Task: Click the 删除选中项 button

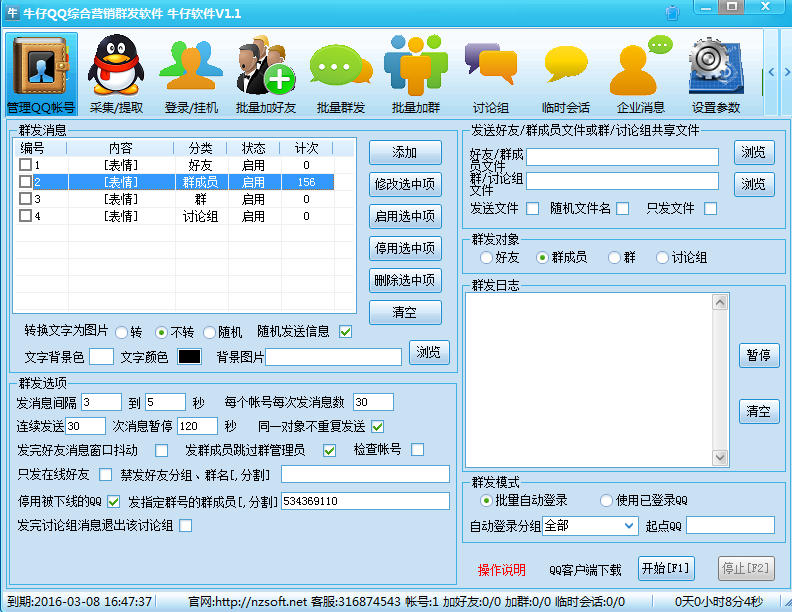Action: coord(405,280)
